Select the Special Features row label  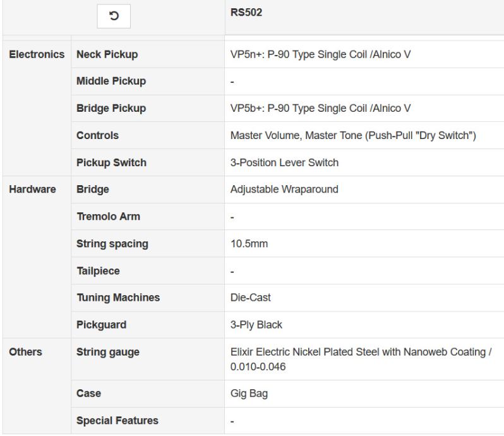(117, 420)
